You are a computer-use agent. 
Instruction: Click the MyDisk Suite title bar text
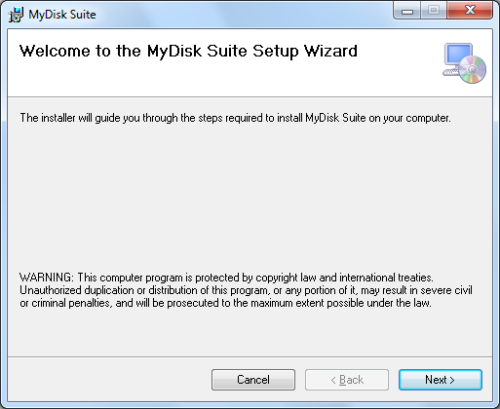[x=62, y=15]
